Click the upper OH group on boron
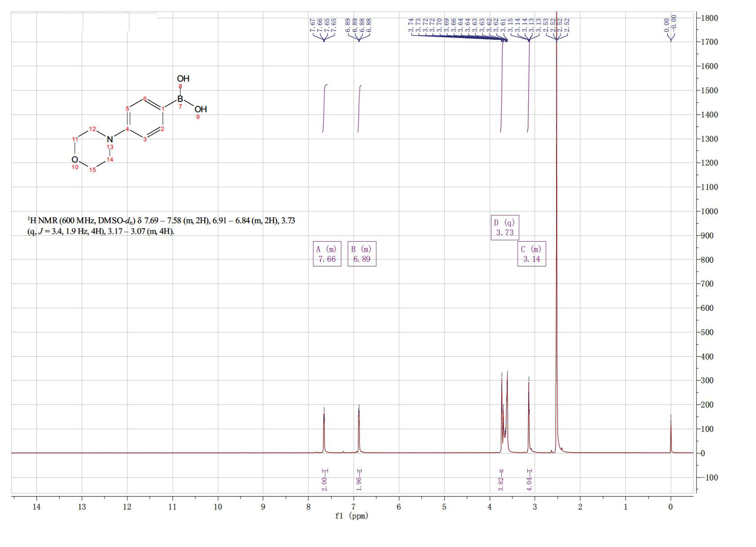756x547 pixels. 183,79
